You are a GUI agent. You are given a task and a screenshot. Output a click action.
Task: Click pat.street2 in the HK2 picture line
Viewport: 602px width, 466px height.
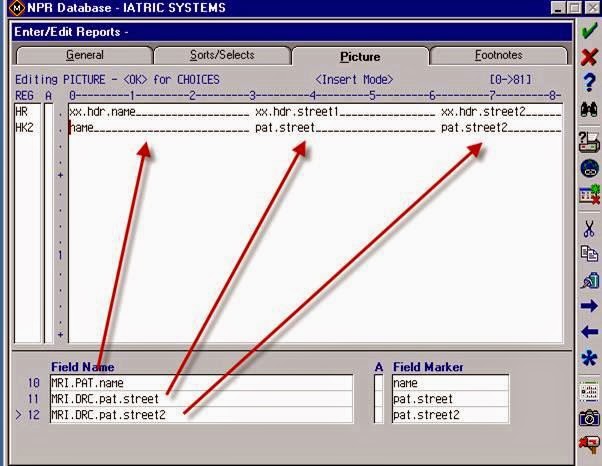474,127
